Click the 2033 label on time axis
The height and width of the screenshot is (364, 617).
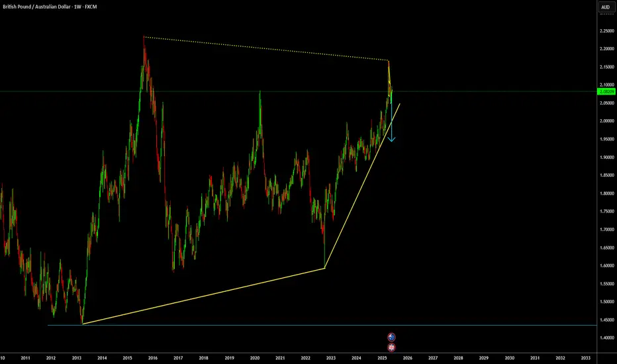pyautogui.click(x=585, y=358)
